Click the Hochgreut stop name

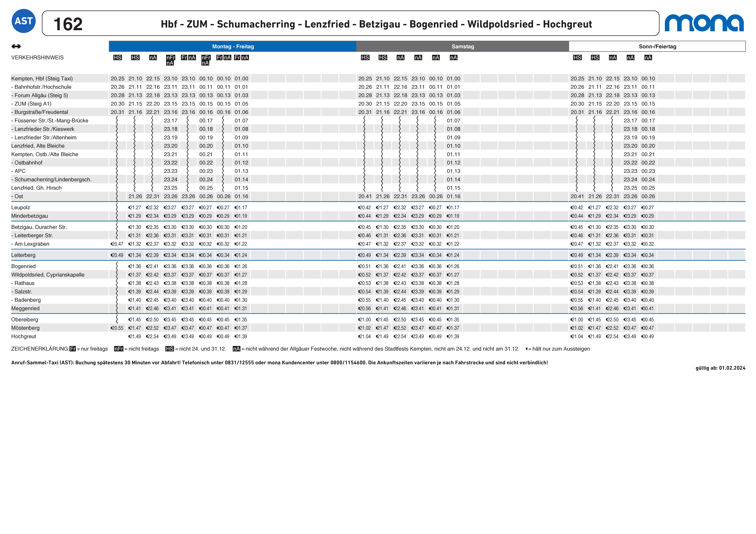[x=24, y=336]
